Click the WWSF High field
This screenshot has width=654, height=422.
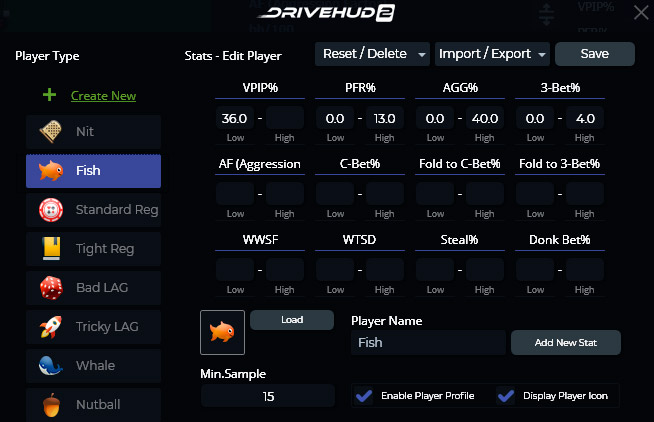coord(285,270)
